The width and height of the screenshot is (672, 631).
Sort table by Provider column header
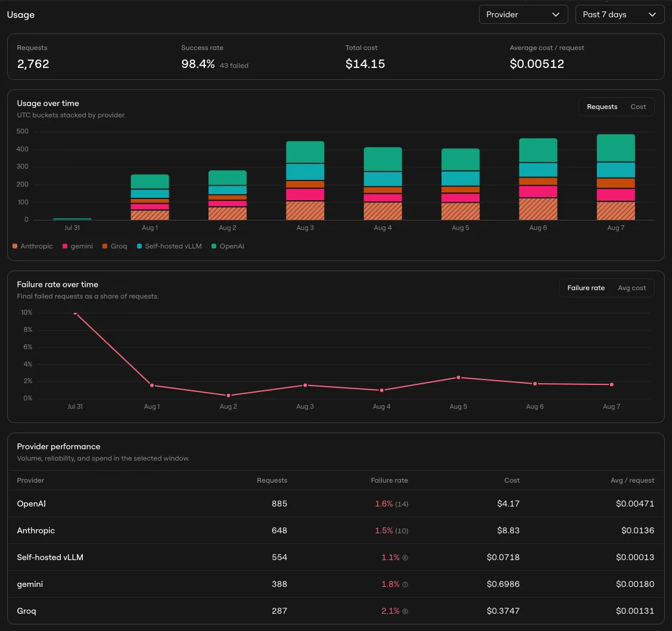coord(30,480)
